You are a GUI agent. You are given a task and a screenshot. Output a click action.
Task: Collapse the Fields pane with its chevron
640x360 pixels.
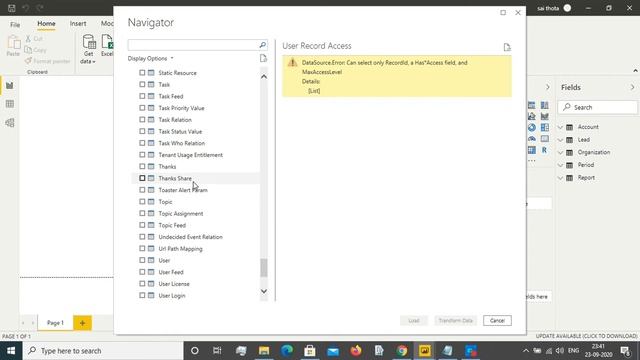[x=632, y=87]
